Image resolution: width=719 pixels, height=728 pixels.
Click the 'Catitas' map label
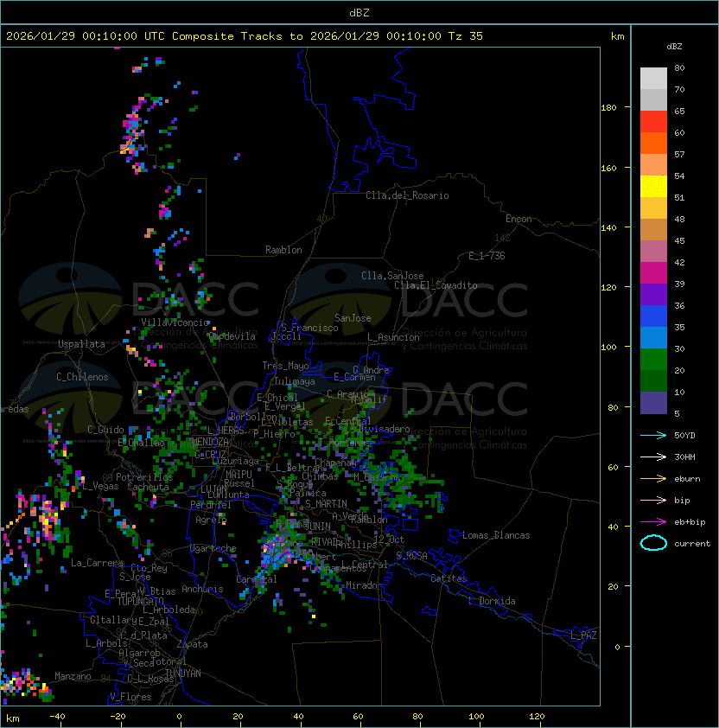point(449,578)
